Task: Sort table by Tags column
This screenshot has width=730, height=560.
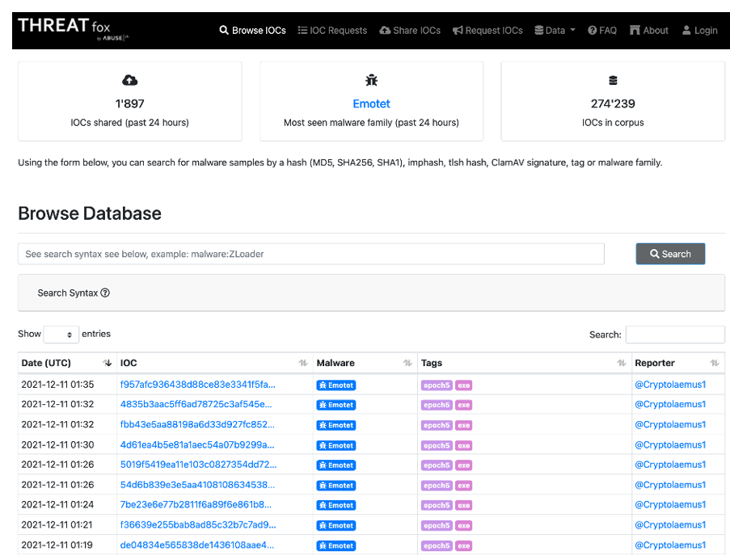Action: 524,363
